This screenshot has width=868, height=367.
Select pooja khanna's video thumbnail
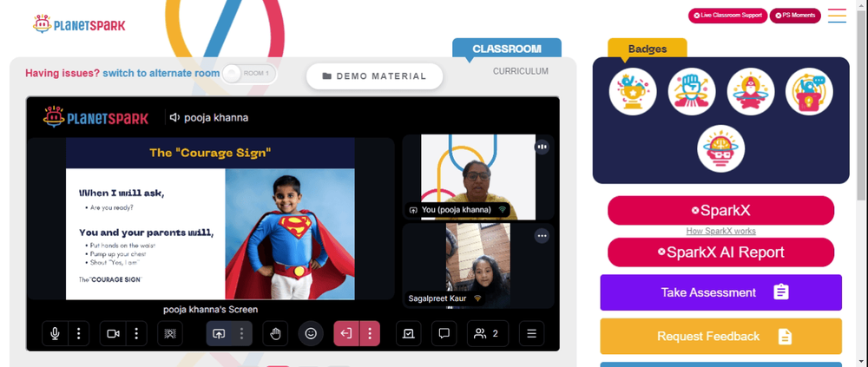[478, 177]
